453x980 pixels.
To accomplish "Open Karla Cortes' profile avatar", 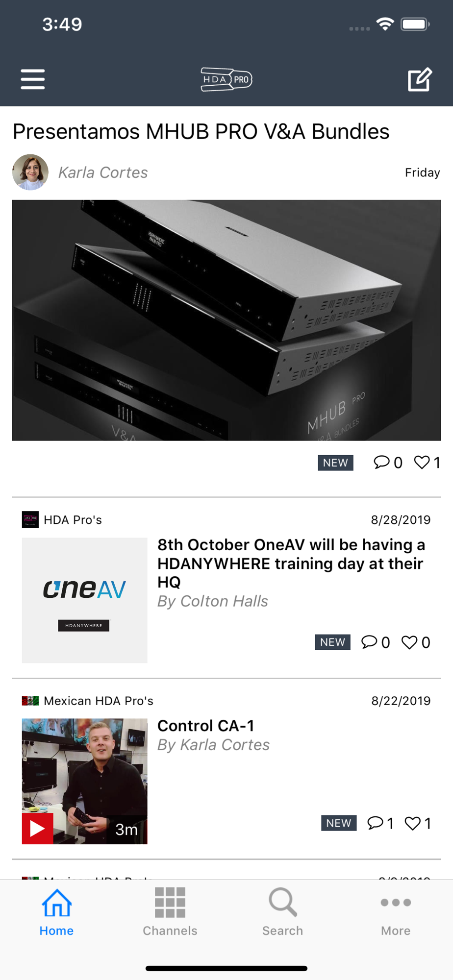I will (30, 172).
